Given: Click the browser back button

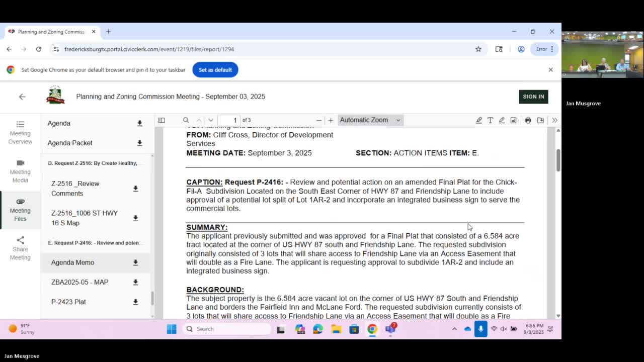Looking at the screenshot, I should pos(9,49).
